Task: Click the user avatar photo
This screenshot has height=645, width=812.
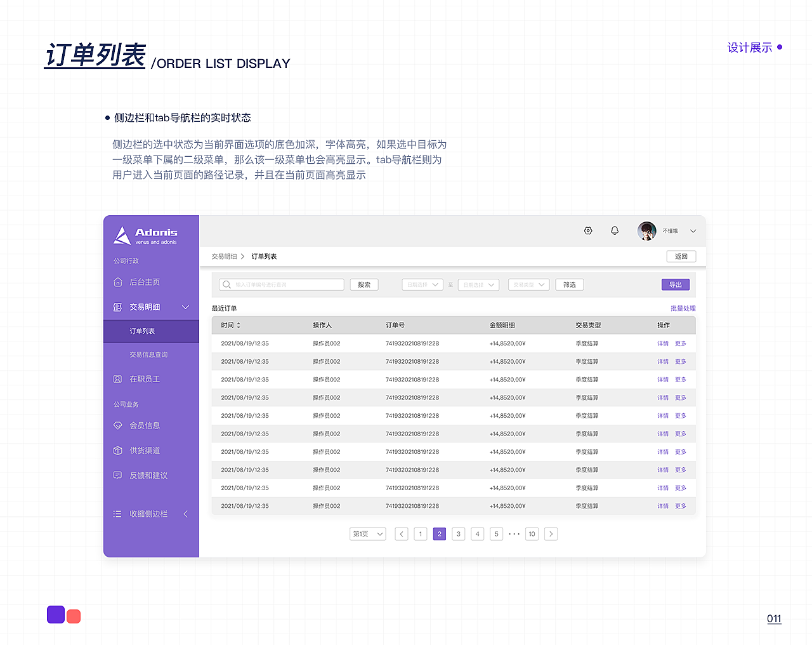Action: tap(646, 231)
